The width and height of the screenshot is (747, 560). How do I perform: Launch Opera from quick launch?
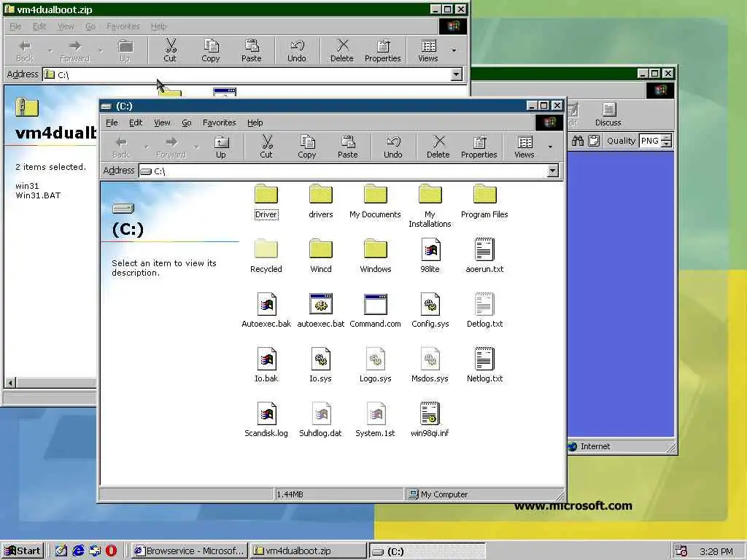(111, 551)
